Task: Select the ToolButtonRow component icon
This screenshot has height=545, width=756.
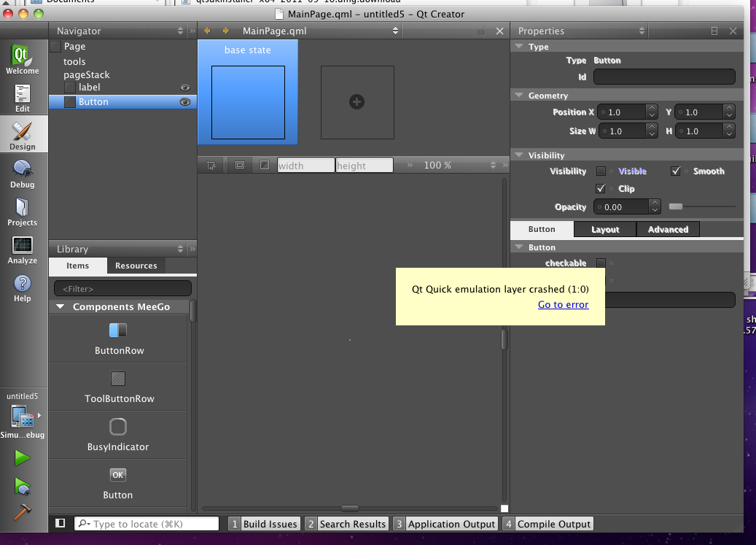Action: pos(118,379)
